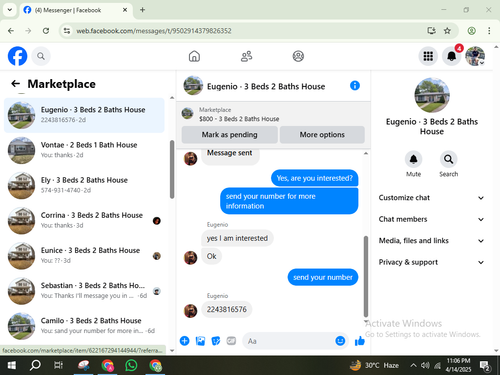Expand the Privacy & support section

[x=431, y=262]
